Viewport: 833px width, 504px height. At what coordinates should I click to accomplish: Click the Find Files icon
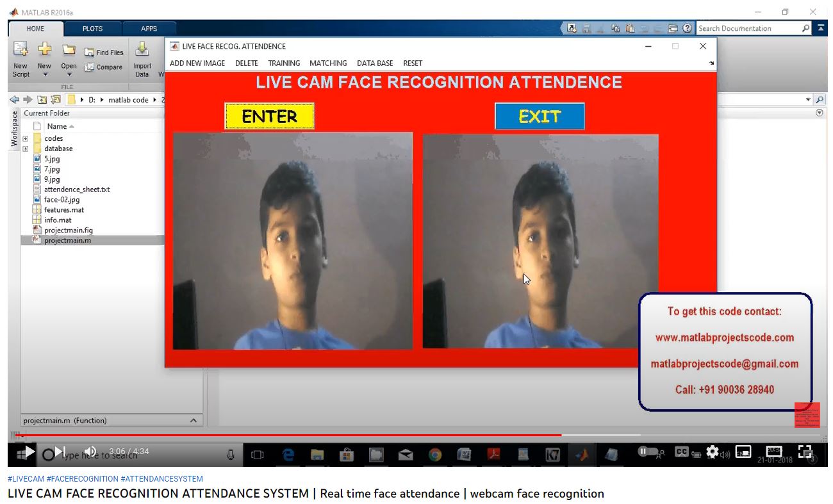tap(104, 53)
